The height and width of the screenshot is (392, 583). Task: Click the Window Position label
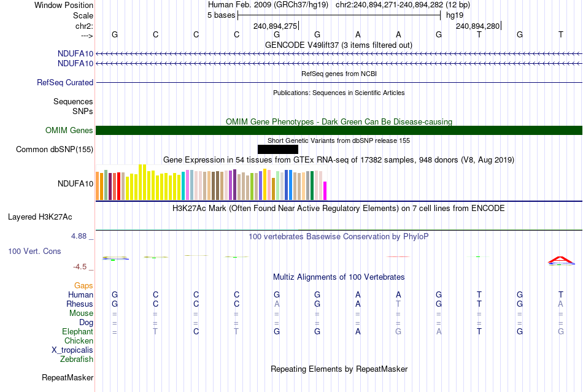(x=64, y=5)
